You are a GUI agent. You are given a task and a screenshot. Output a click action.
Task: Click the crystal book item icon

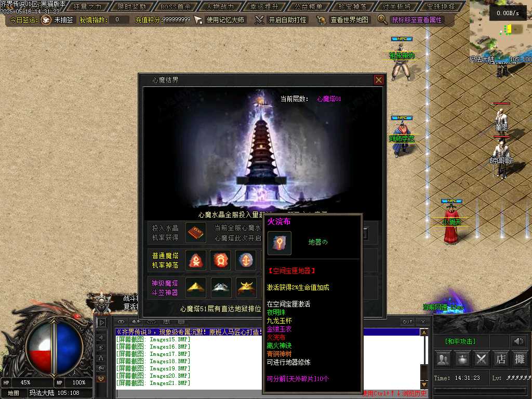click(x=196, y=233)
